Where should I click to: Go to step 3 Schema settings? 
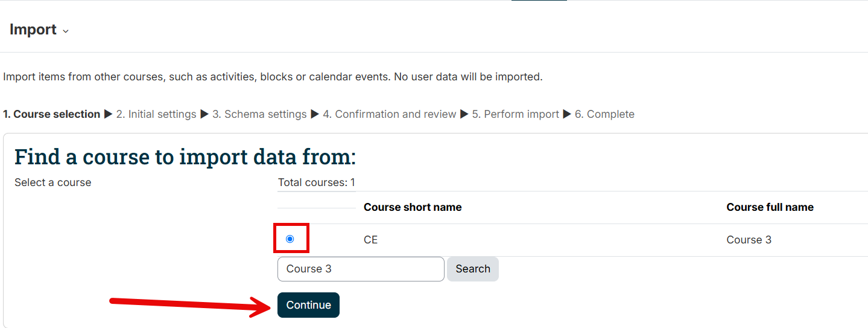coord(259,114)
